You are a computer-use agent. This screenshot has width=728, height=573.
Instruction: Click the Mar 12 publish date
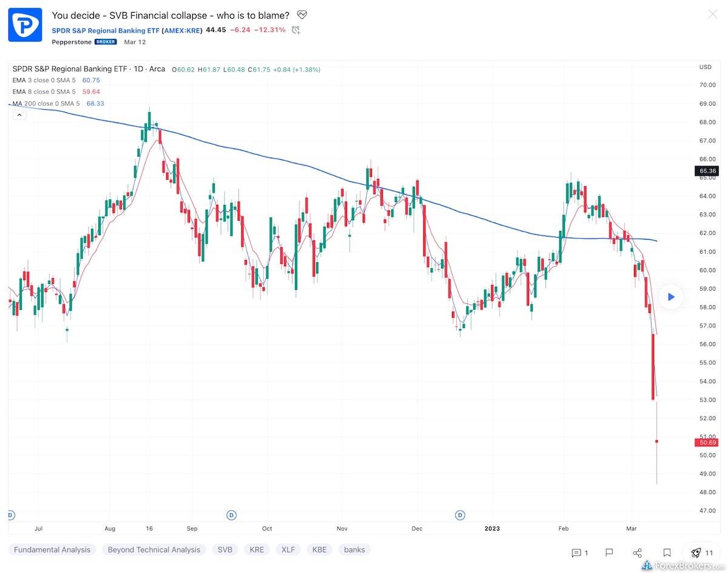135,42
